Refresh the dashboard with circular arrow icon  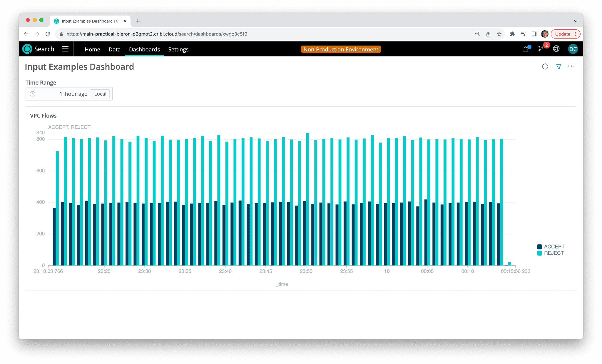tap(545, 67)
